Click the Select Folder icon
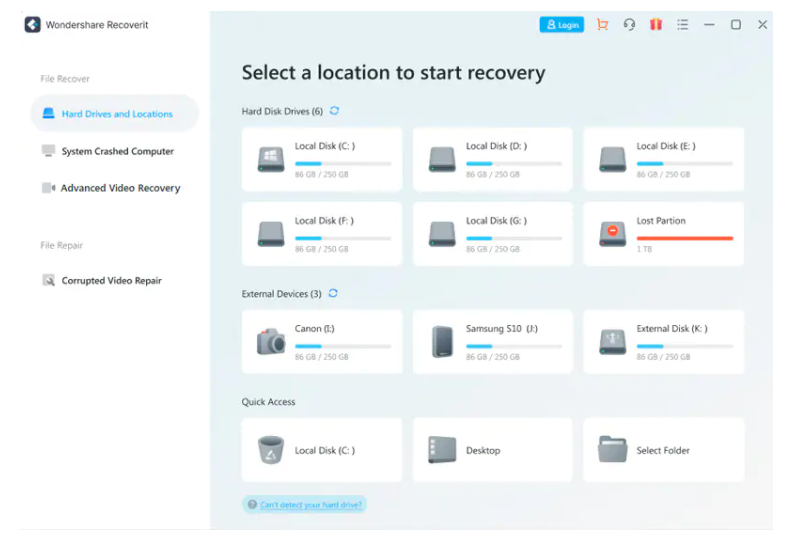 (x=612, y=449)
